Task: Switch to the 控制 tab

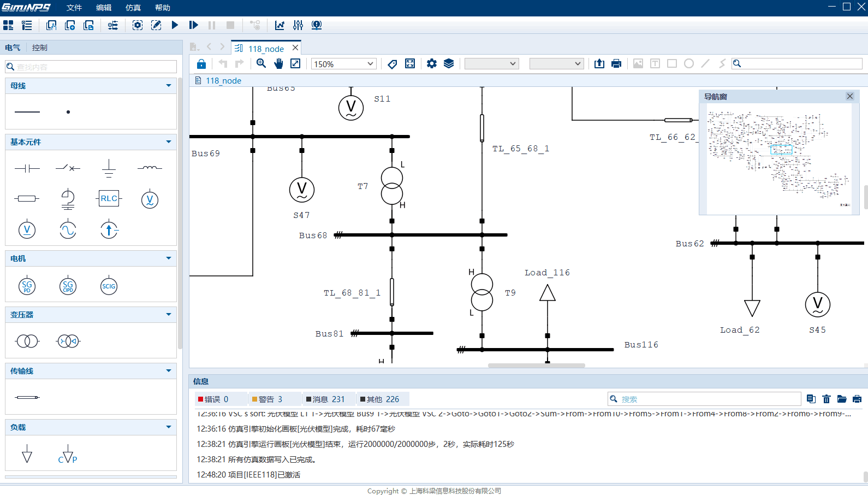Action: pos(39,48)
